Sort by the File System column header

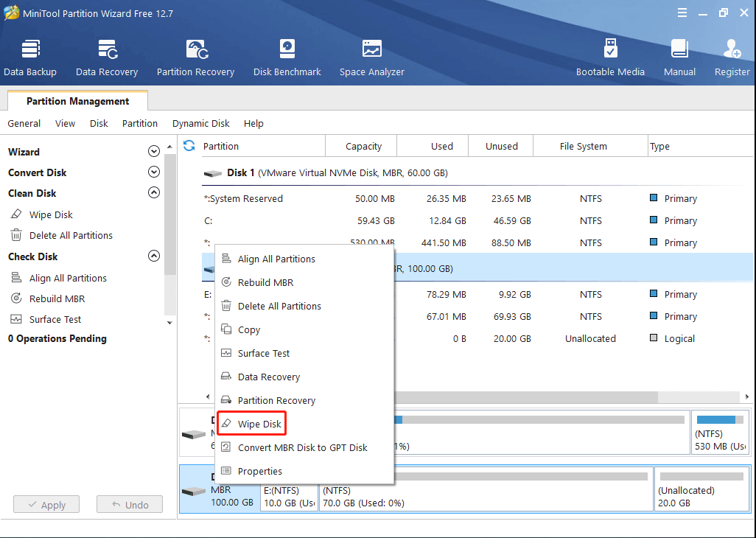click(591, 146)
